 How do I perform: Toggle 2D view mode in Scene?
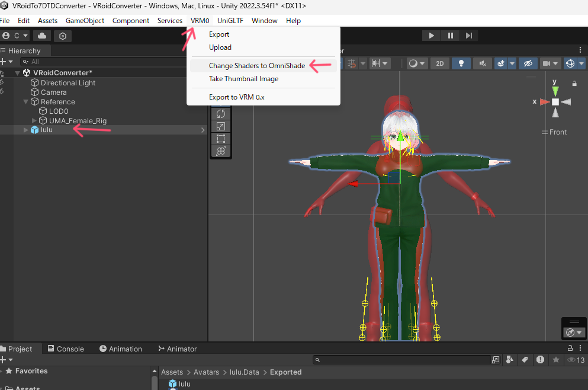[x=439, y=63]
